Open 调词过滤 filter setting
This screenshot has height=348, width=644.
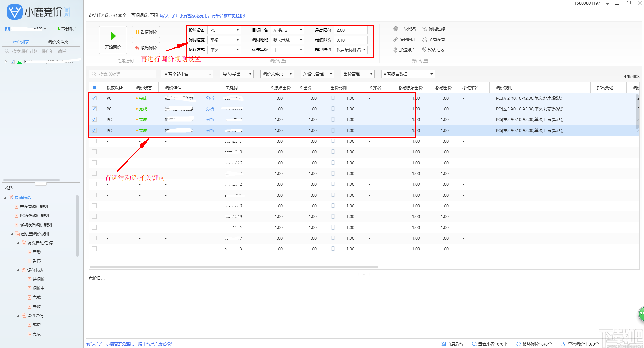(433, 29)
